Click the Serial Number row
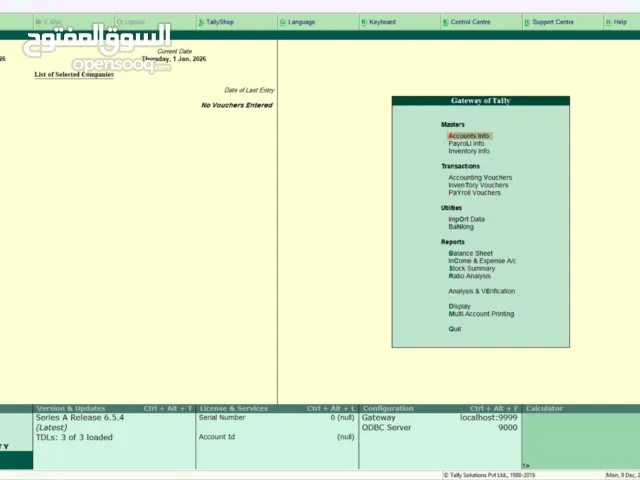Image resolution: width=640 pixels, height=480 pixels. pyautogui.click(x=276, y=418)
